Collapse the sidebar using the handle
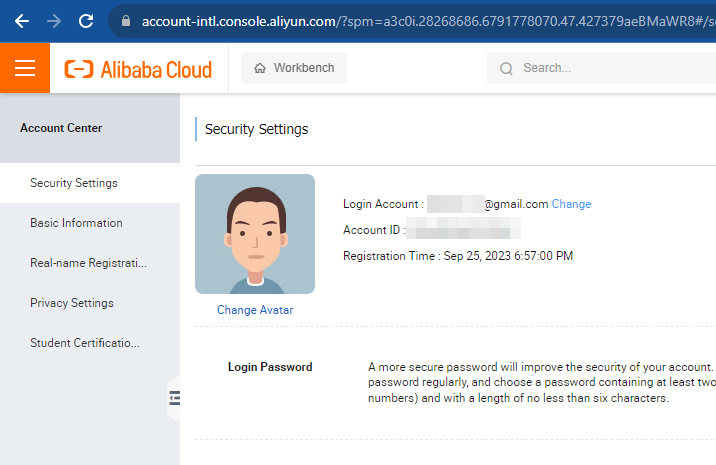The image size is (716, 465). [174, 398]
